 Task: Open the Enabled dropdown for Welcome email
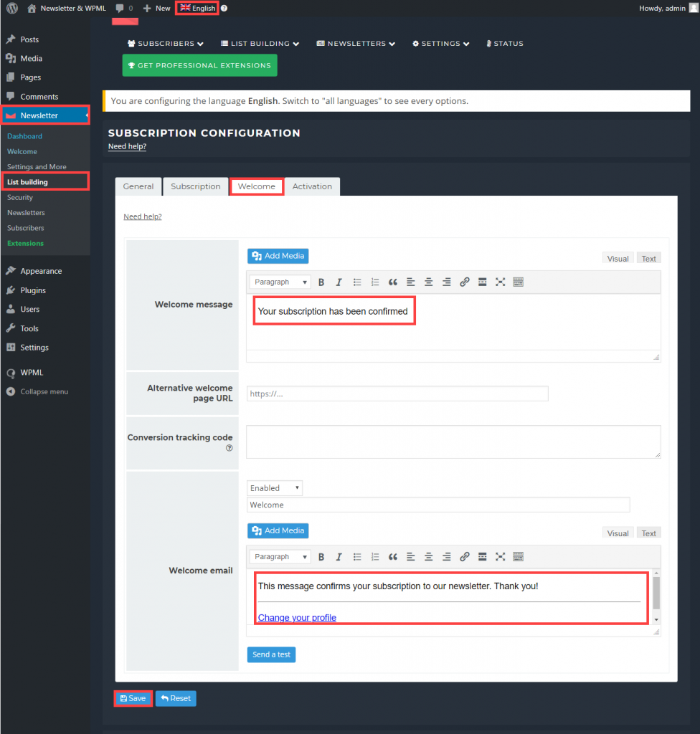click(275, 487)
